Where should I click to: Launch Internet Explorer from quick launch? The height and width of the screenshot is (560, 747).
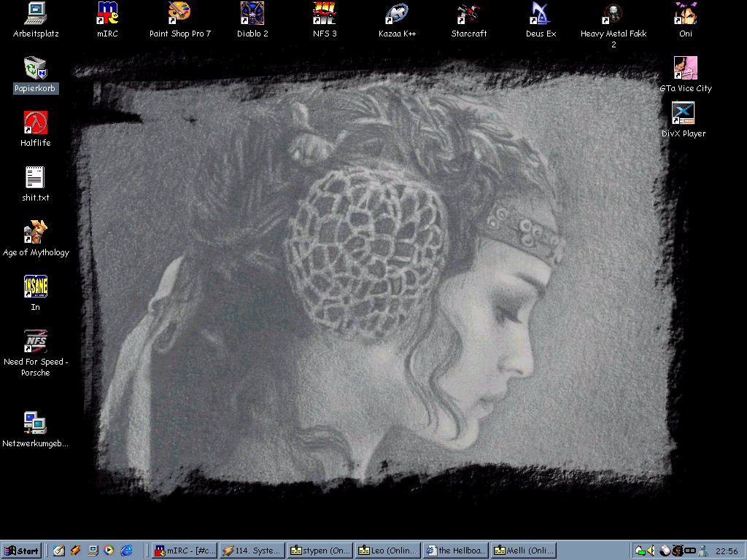(x=126, y=551)
